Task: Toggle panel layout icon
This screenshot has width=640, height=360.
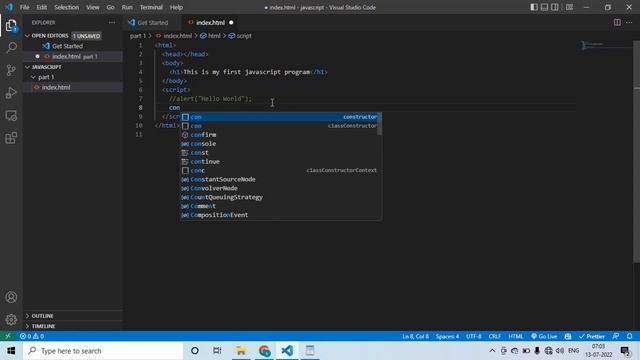Action: tap(544, 7)
